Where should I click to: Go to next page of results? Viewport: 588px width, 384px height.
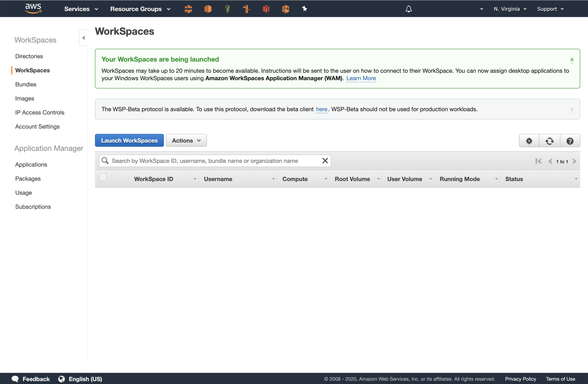(574, 161)
